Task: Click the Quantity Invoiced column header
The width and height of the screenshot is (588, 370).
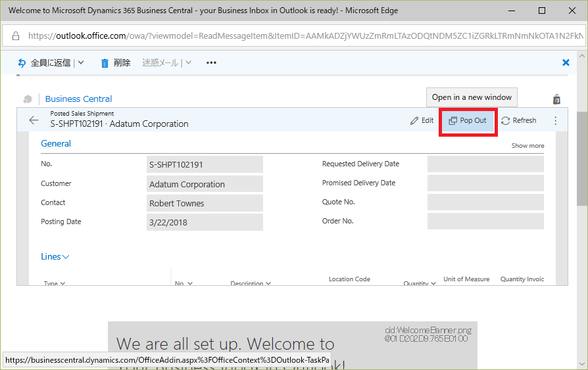Action: pyautogui.click(x=522, y=279)
